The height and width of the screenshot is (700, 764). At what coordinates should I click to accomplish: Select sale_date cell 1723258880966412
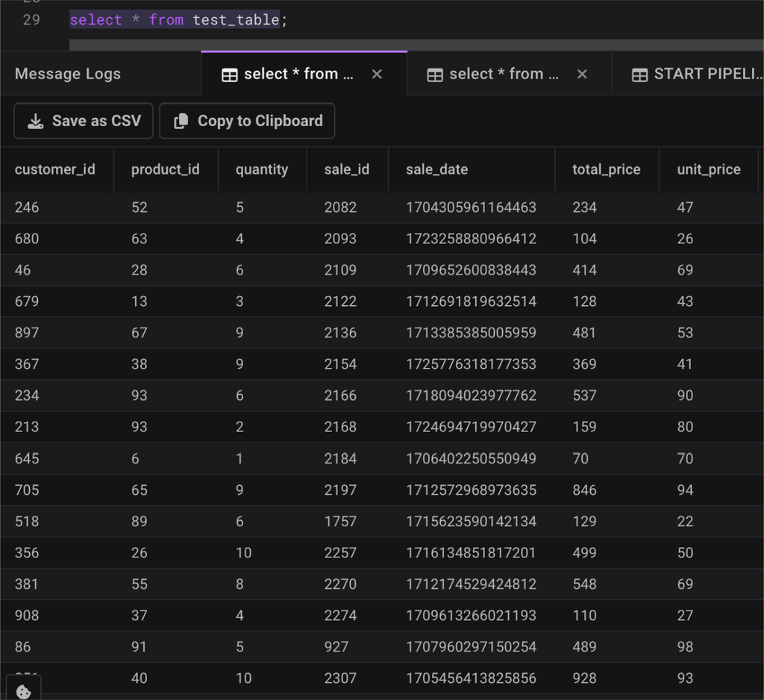click(x=472, y=238)
